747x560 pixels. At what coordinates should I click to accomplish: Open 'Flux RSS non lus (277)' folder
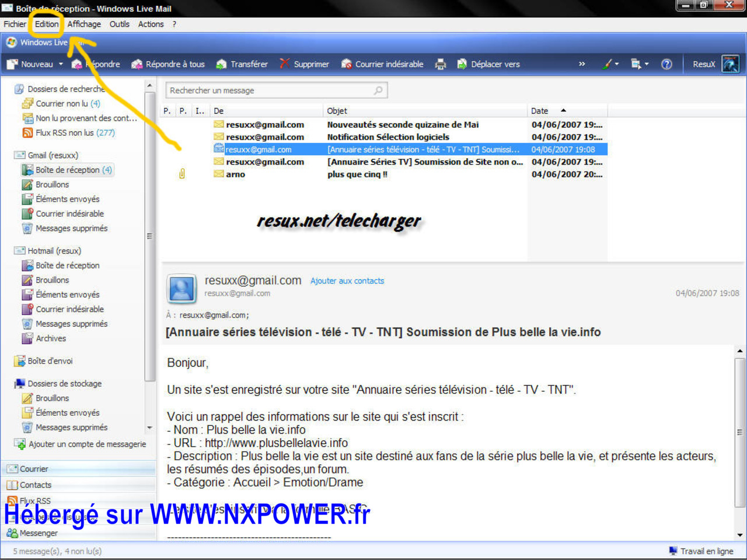[x=68, y=132]
